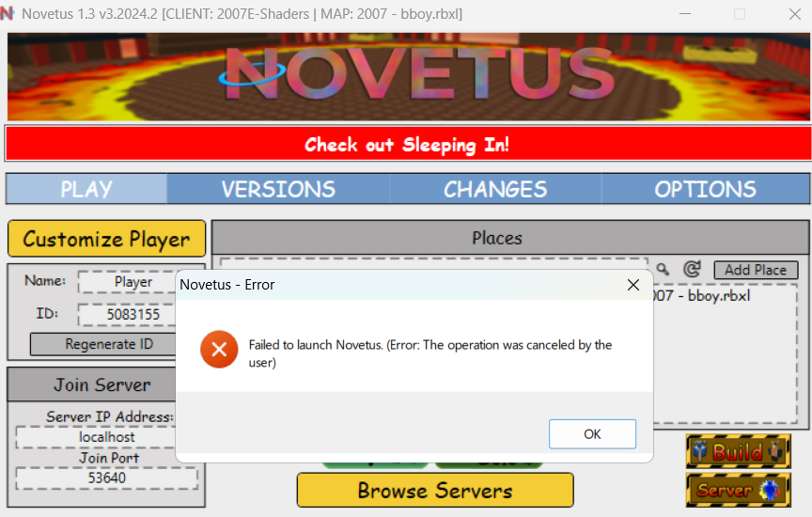Click the Check out Sleeping In banner
The image size is (812, 517).
(x=407, y=144)
